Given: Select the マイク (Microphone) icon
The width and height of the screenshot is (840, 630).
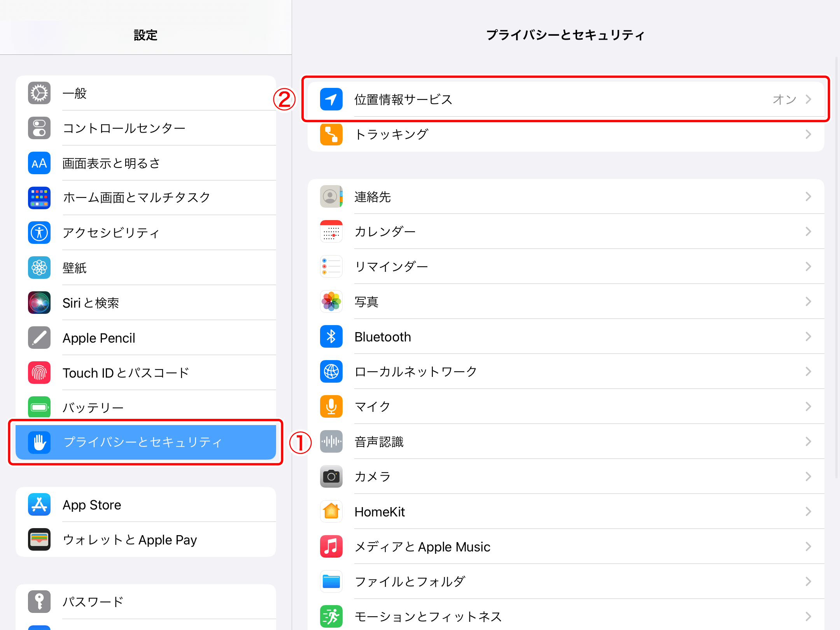Looking at the screenshot, I should [x=331, y=406].
